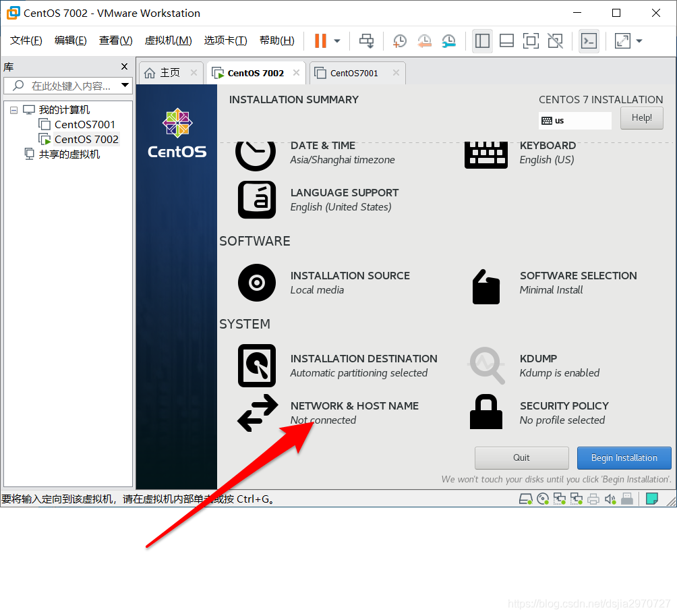Click the sound card status bar icon

click(x=610, y=499)
